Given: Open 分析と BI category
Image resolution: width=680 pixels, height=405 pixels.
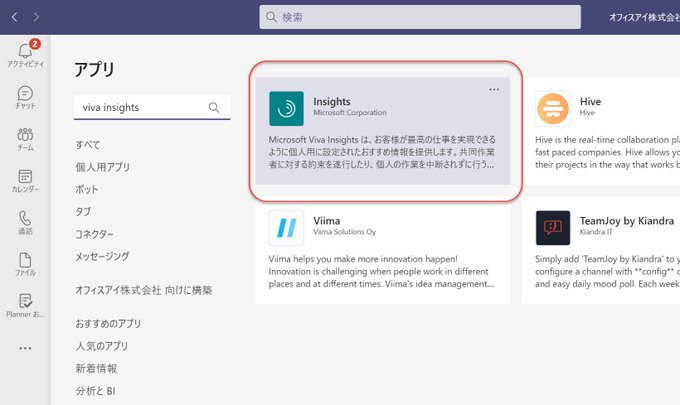Looking at the screenshot, I should 95,391.
